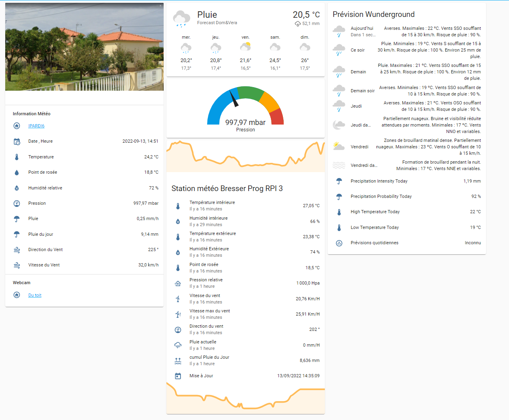Open the Du toit webcam link

pyautogui.click(x=35, y=295)
